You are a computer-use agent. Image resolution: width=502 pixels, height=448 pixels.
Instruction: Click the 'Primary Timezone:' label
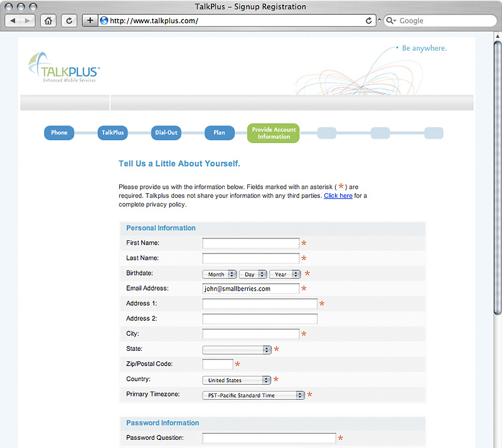pyautogui.click(x=153, y=394)
